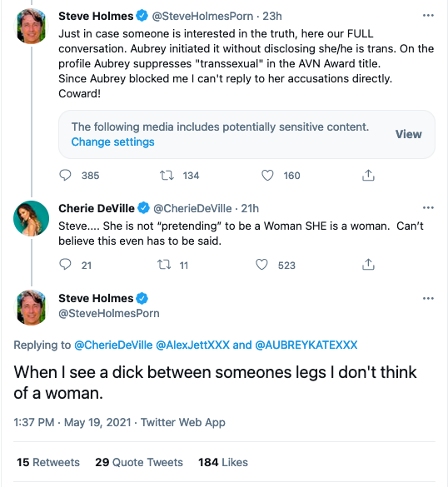The height and width of the screenshot is (487, 448).
Task: Open more options on the main tweet
Action: [428, 298]
